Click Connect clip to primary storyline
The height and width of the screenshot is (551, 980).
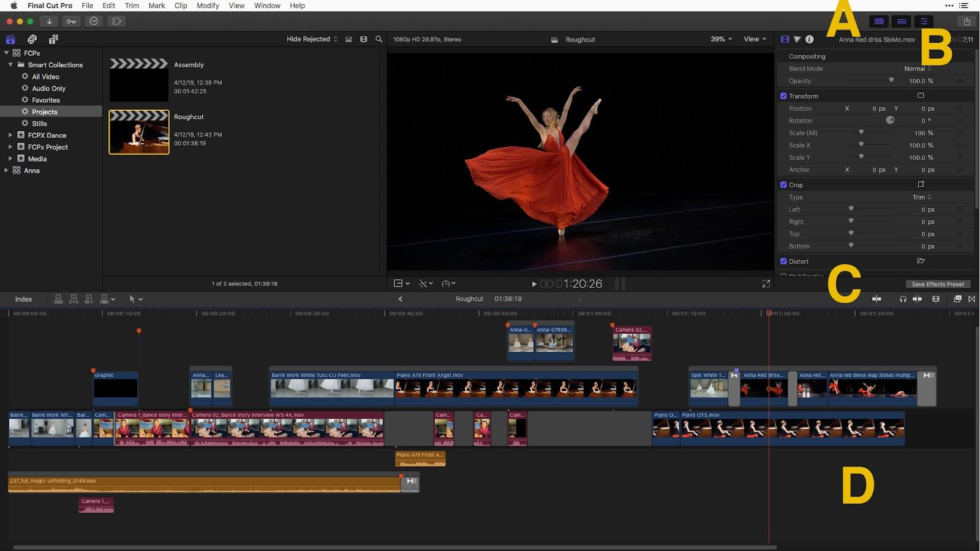58,299
